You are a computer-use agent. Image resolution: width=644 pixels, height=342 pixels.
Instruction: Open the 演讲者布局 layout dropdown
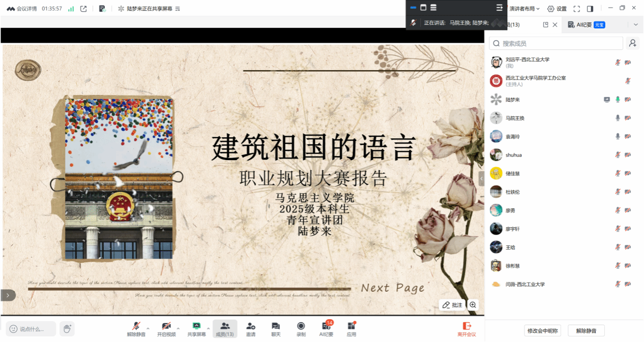pyautogui.click(x=525, y=9)
